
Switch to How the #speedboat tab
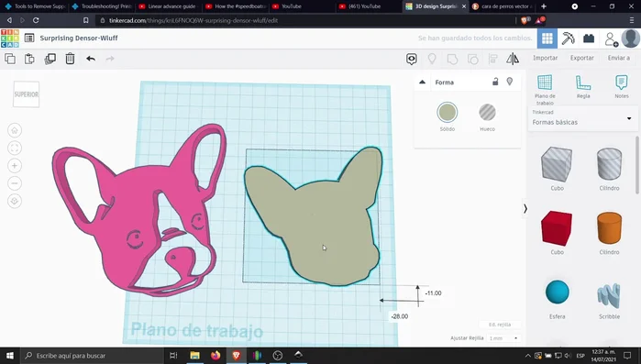point(236,6)
